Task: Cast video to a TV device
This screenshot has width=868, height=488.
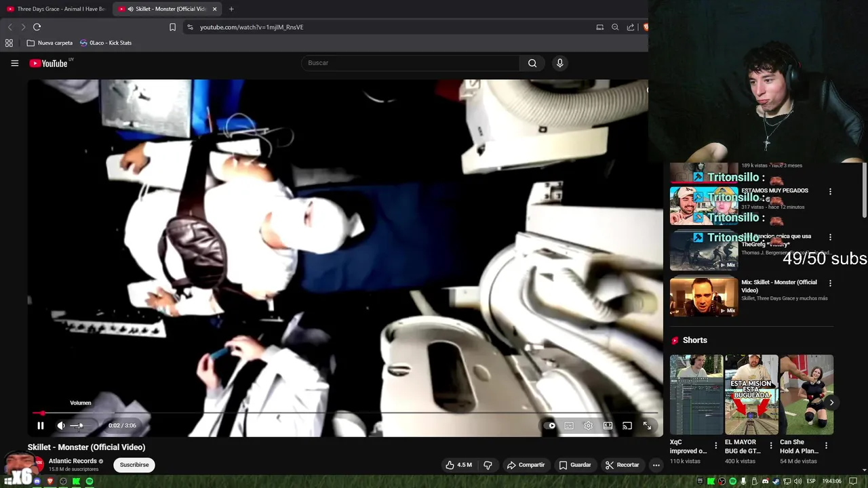Action: click(x=627, y=426)
